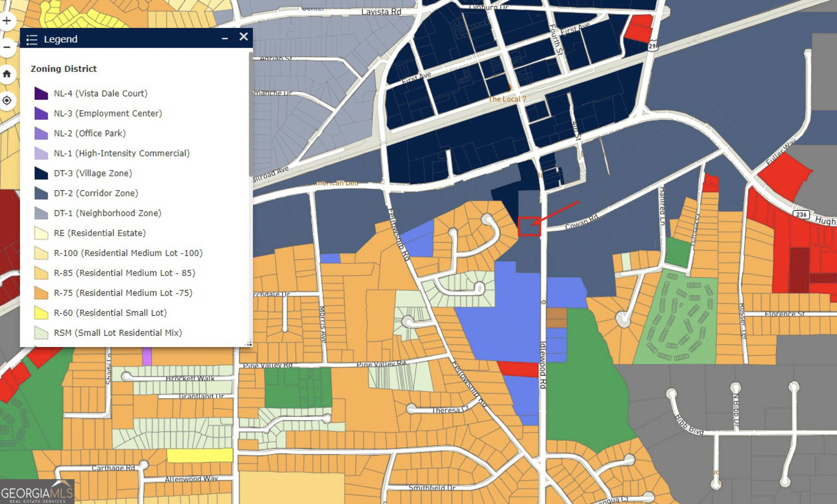
Task: Click the DT-3 Village Zone legend swatch
Action: 41,173
